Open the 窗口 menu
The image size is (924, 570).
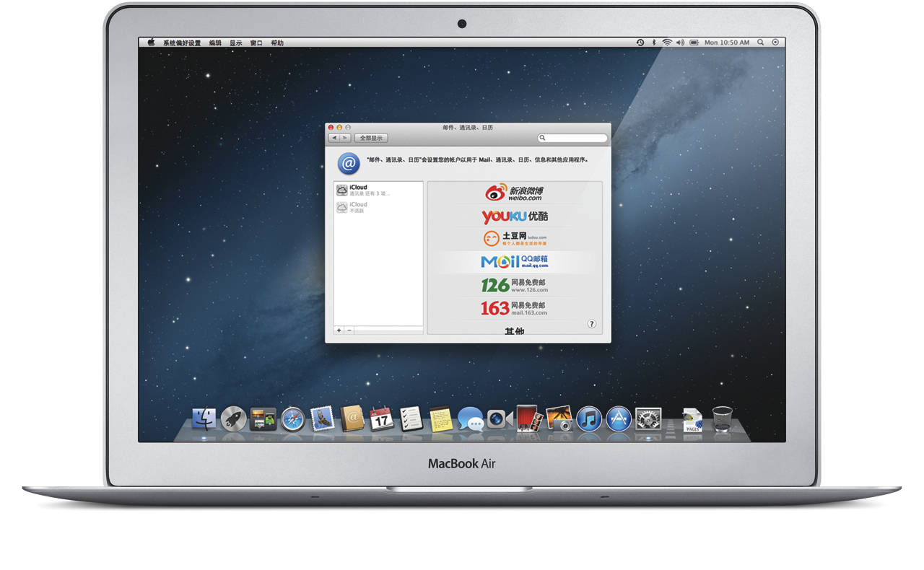tap(256, 43)
